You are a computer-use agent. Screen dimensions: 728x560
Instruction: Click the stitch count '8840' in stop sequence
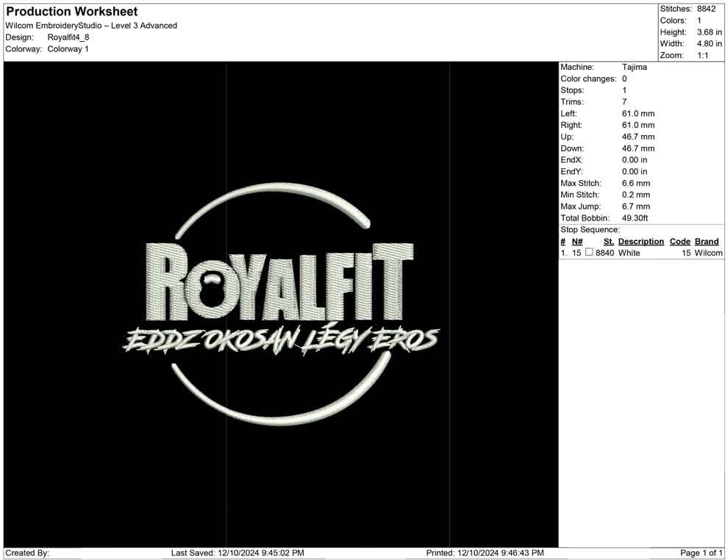pos(605,253)
